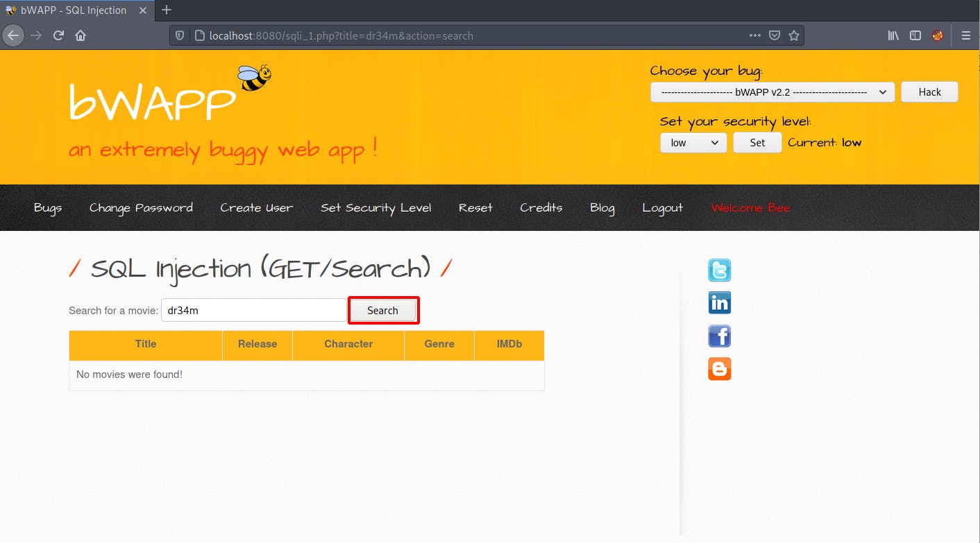Viewport: 980px width, 543px height.
Task: Open Change Password menu item
Action: [x=141, y=207]
